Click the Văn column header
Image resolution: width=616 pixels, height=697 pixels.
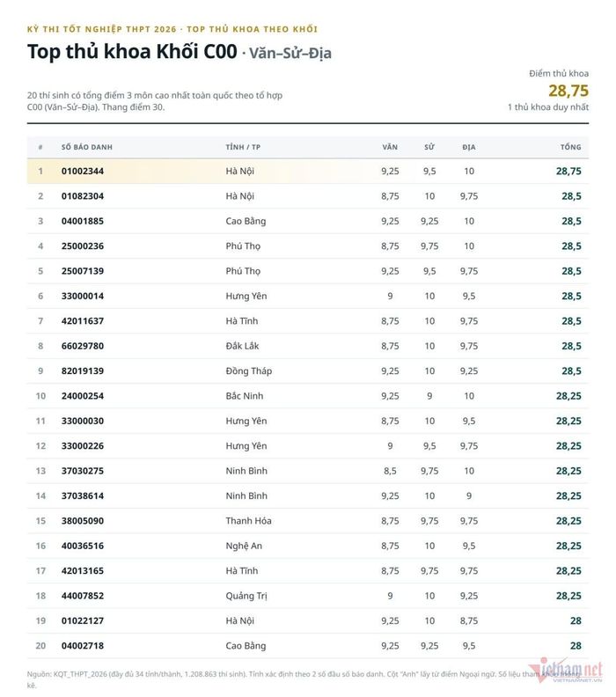point(390,147)
